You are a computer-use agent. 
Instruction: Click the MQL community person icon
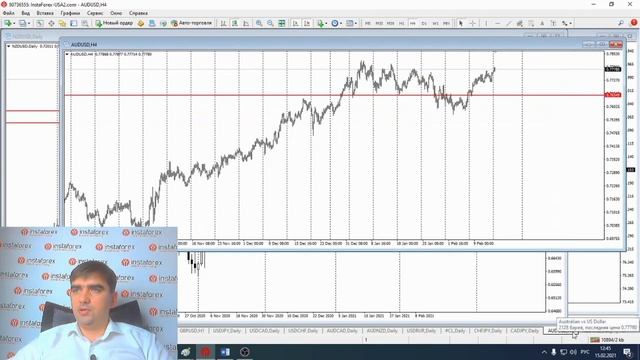152,23
